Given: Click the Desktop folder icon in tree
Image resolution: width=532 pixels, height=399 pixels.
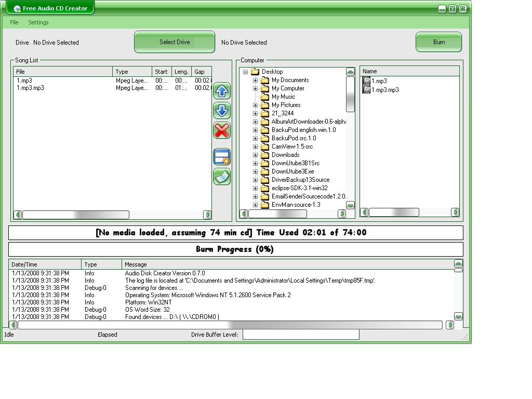Looking at the screenshot, I should (255, 72).
